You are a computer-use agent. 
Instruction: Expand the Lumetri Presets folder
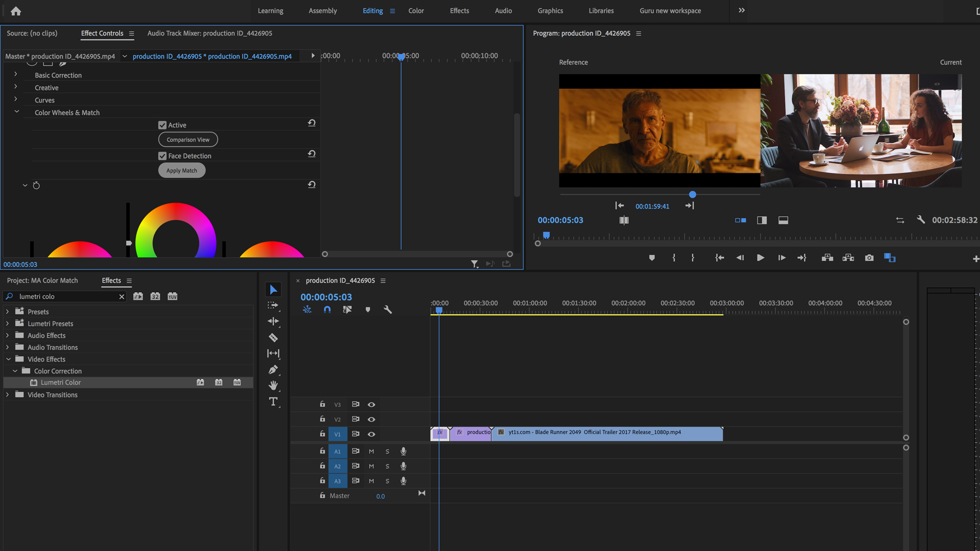coord(7,323)
